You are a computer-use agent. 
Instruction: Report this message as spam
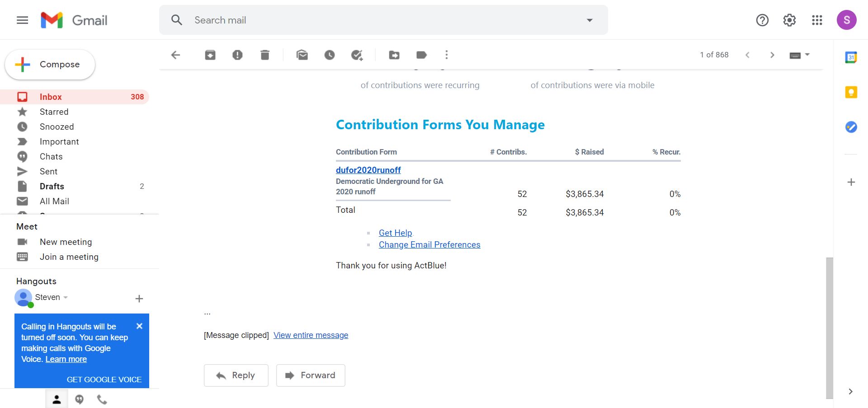(237, 55)
